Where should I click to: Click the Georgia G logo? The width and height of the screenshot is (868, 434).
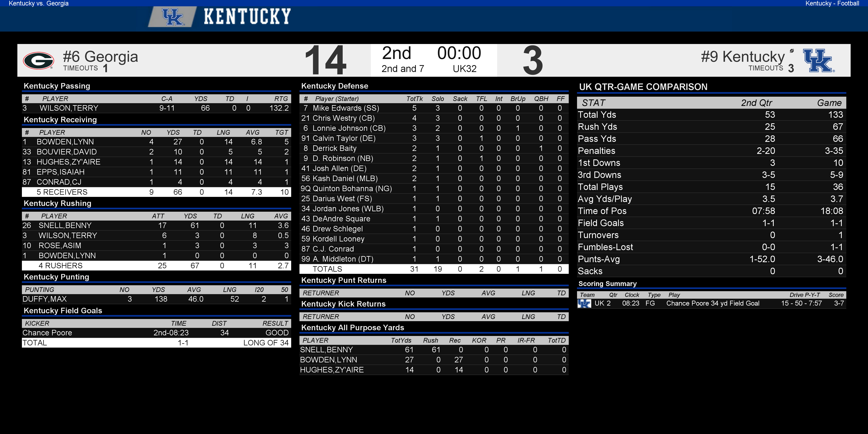pyautogui.click(x=38, y=61)
